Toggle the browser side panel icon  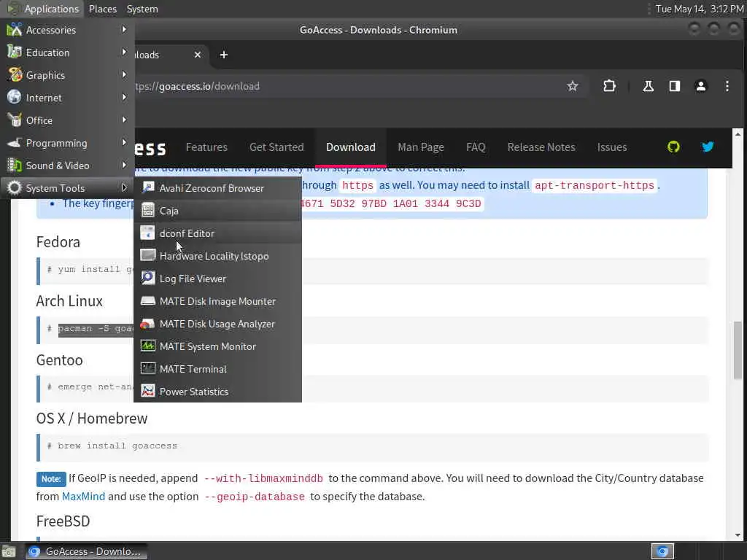[675, 86]
